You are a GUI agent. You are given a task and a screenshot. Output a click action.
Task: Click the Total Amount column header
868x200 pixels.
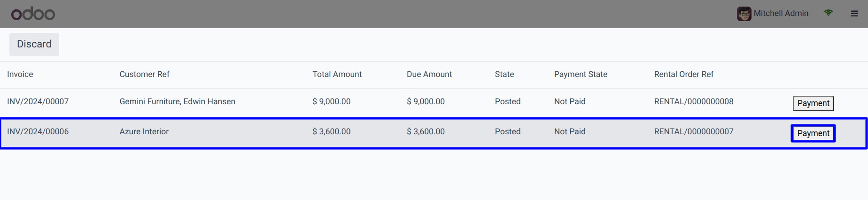(x=337, y=74)
